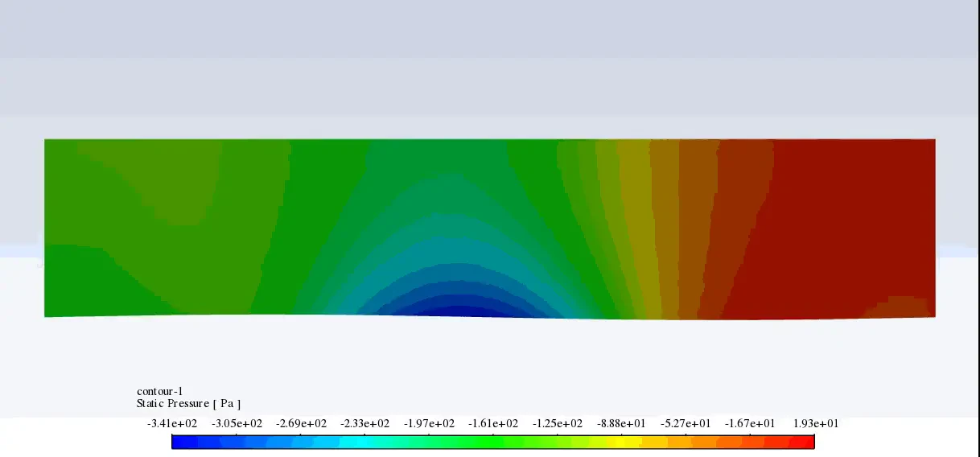
Task: Click the -2.33e+02 legend value
Action: [364, 424]
